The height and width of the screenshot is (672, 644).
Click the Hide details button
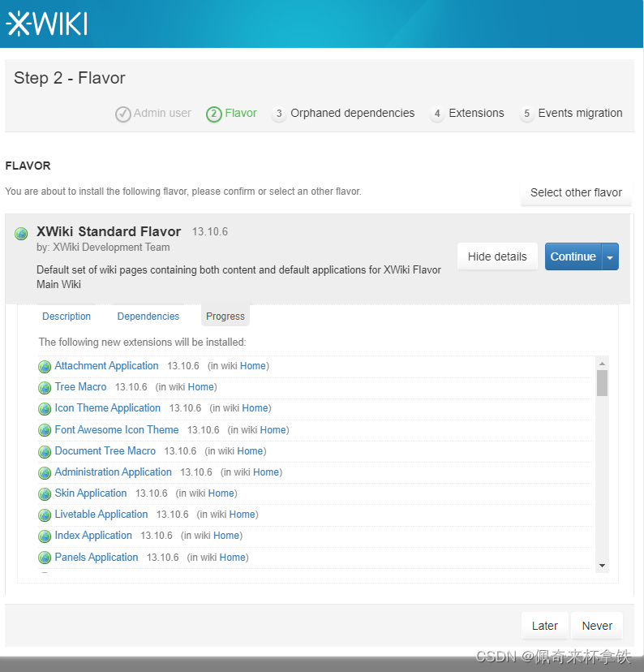pos(497,256)
